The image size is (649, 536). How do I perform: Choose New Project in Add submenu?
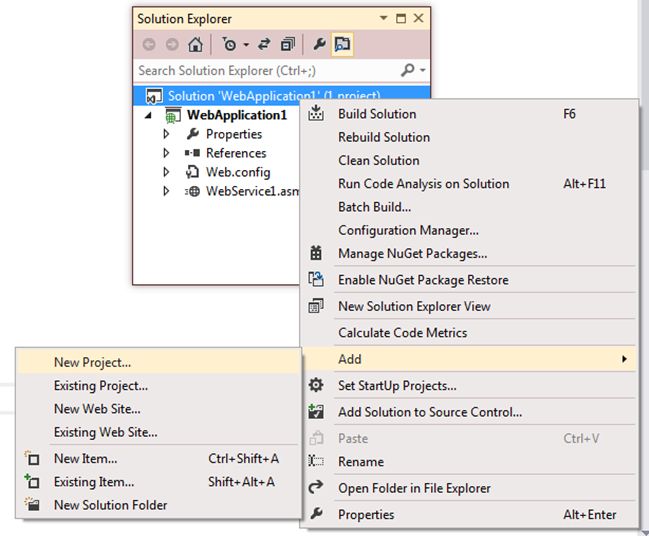pyautogui.click(x=159, y=362)
